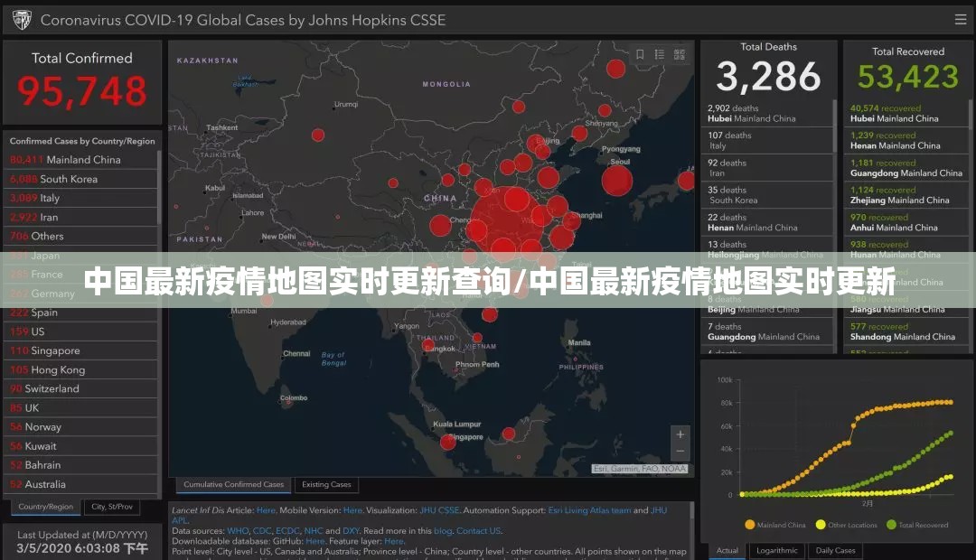This screenshot has width=976, height=560.
Task: Select the Cumulative Confirmed Cases tab
Action: point(233,485)
